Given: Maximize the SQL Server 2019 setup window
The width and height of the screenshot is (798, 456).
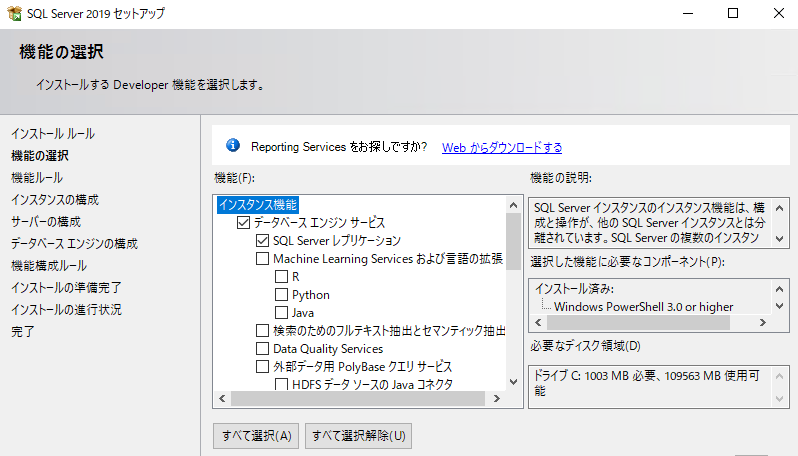Looking at the screenshot, I should pos(733,13).
